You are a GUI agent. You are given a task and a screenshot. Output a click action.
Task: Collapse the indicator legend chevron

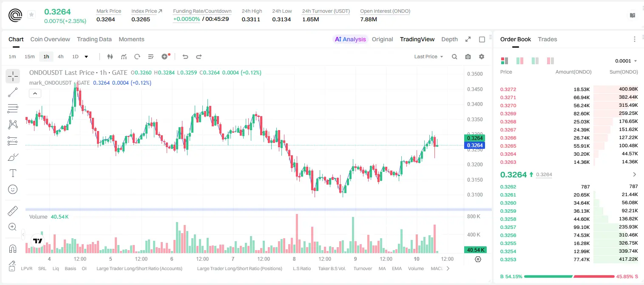pos(35,93)
